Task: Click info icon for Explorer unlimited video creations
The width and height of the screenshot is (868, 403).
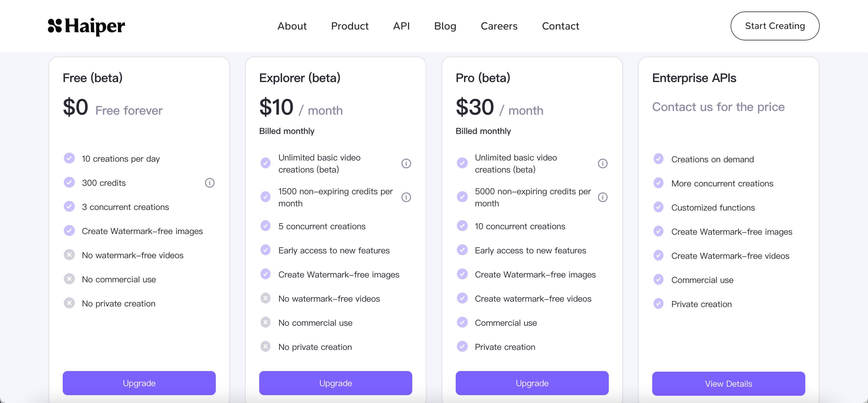Action: [406, 163]
